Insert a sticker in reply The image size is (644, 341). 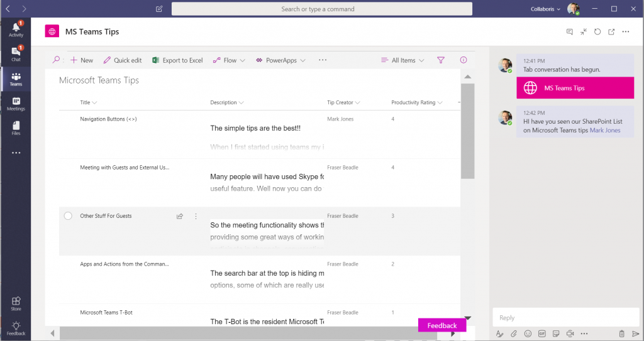coord(556,333)
